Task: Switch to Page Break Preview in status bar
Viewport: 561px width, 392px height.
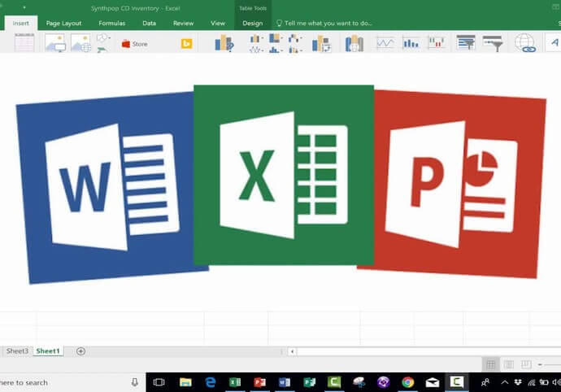Action: [526, 365]
